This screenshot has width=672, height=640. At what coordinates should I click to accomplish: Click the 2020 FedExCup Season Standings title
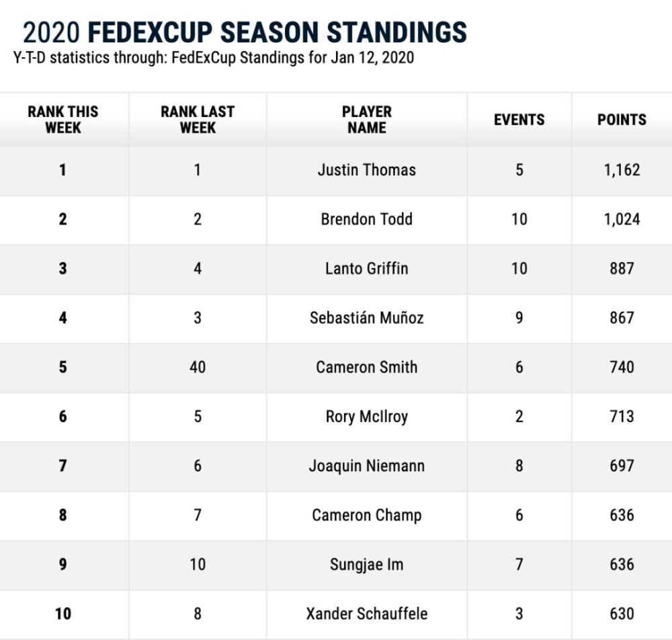tap(245, 32)
